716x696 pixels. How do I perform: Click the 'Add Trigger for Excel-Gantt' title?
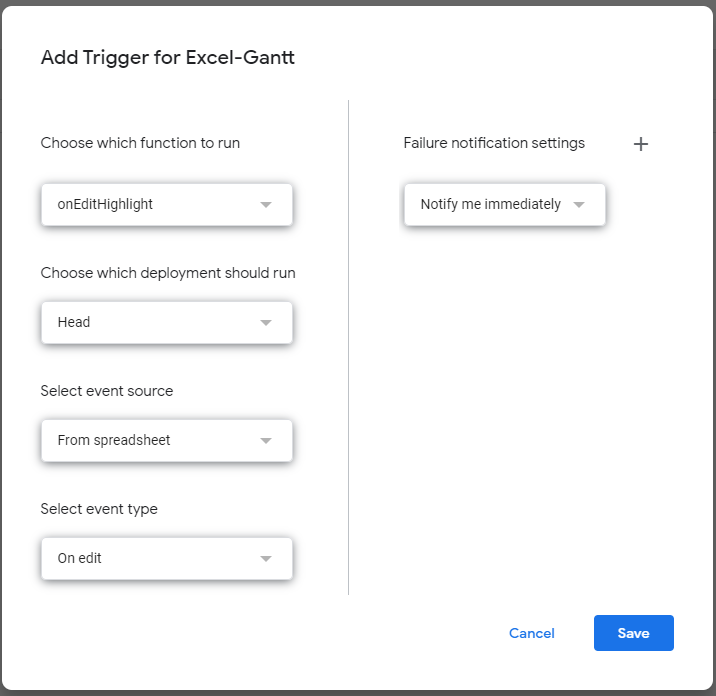168,58
